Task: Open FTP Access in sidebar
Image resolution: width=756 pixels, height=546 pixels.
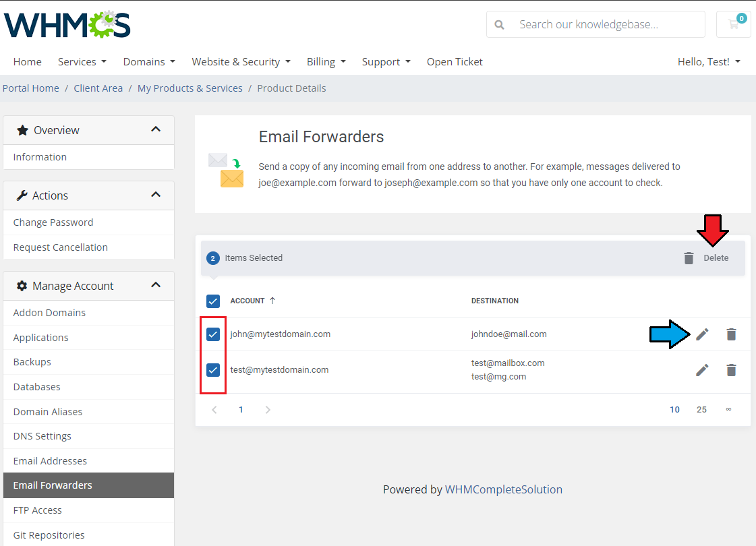Action: (89, 510)
